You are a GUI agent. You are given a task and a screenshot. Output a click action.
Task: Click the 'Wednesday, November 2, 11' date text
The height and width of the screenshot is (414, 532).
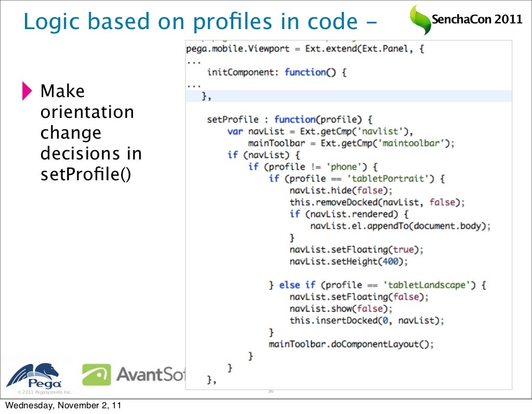tap(63, 406)
